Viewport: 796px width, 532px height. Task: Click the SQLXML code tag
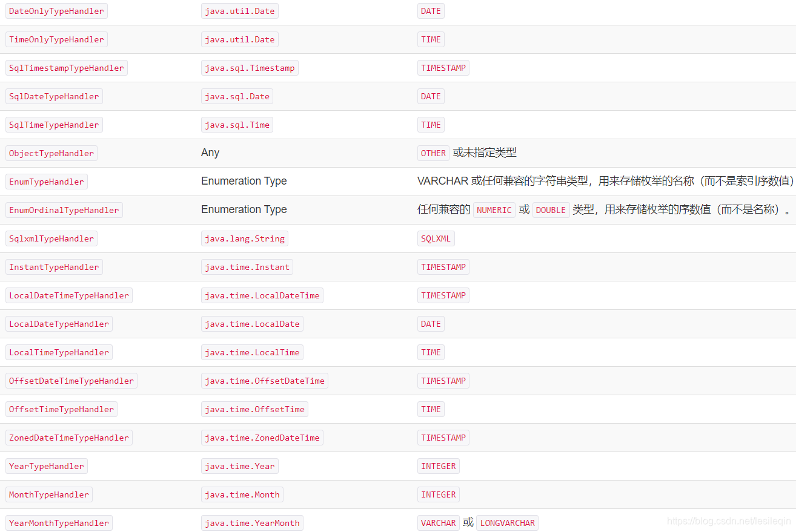tap(436, 238)
